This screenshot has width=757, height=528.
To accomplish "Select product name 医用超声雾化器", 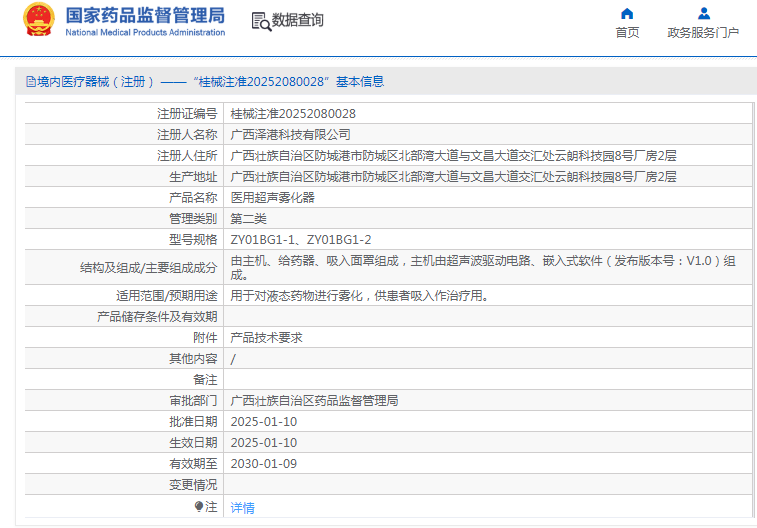I will (x=272, y=198).
